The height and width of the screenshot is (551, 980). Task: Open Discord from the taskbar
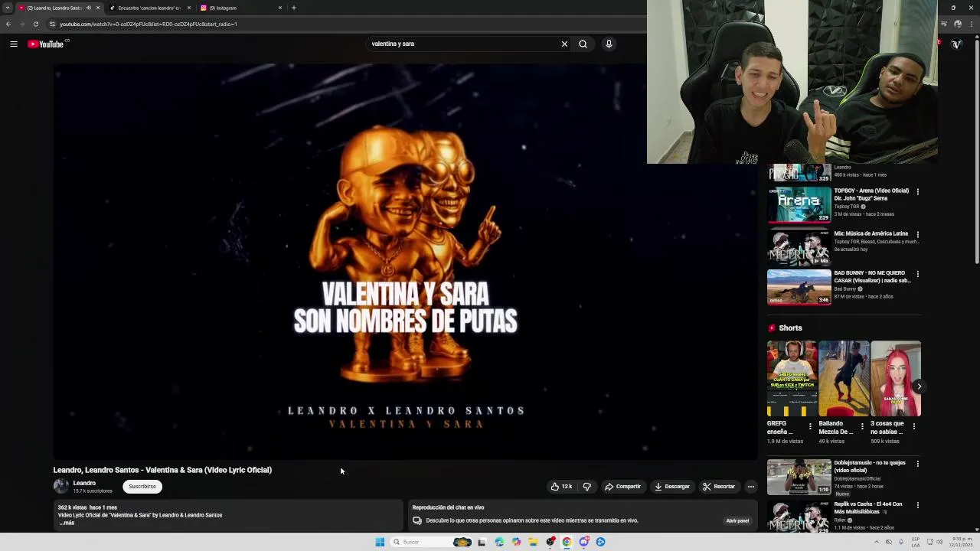(x=583, y=542)
